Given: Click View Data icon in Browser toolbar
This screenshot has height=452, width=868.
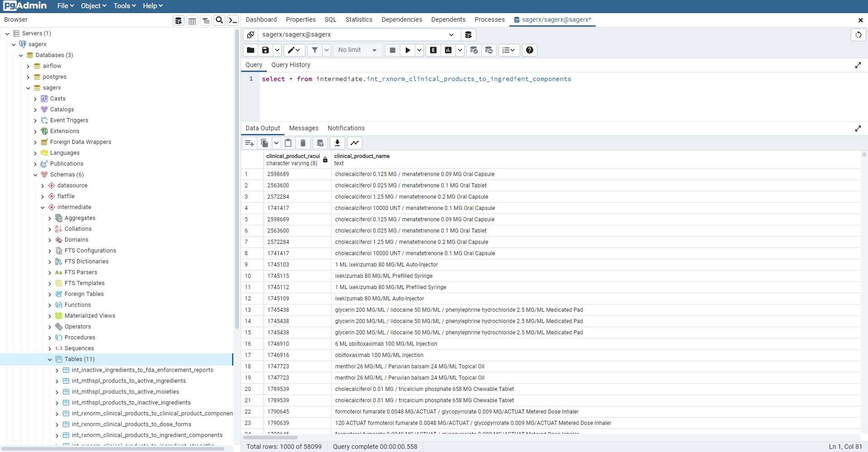Looking at the screenshot, I should [192, 20].
